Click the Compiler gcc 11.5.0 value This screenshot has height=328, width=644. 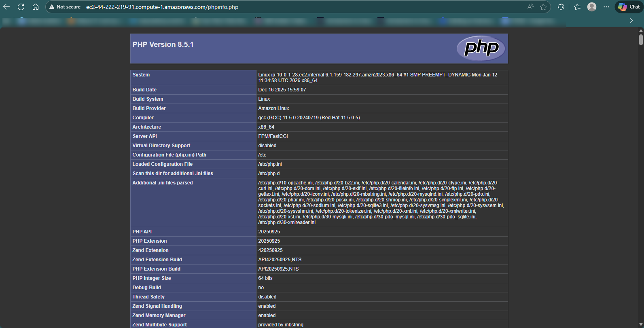pos(309,118)
